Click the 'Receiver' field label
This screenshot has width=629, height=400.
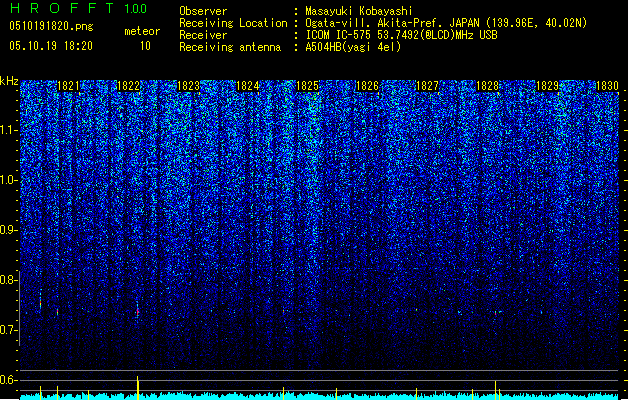point(203,35)
